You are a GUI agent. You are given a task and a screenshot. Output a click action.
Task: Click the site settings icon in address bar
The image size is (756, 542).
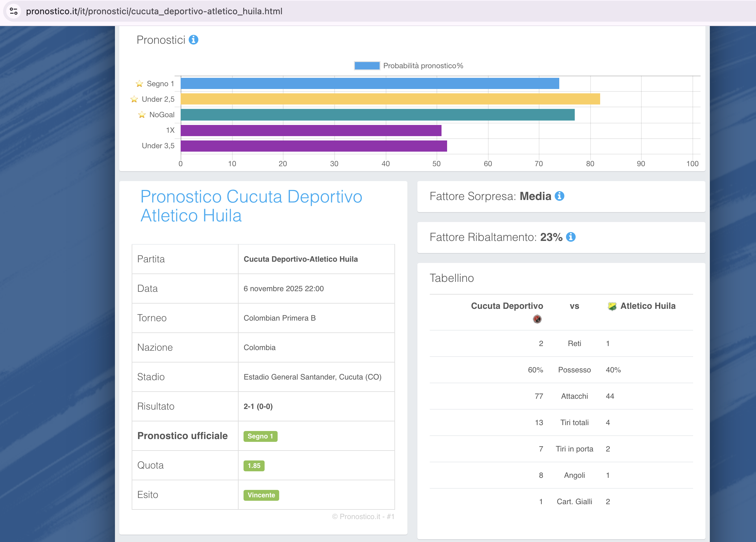point(14,11)
